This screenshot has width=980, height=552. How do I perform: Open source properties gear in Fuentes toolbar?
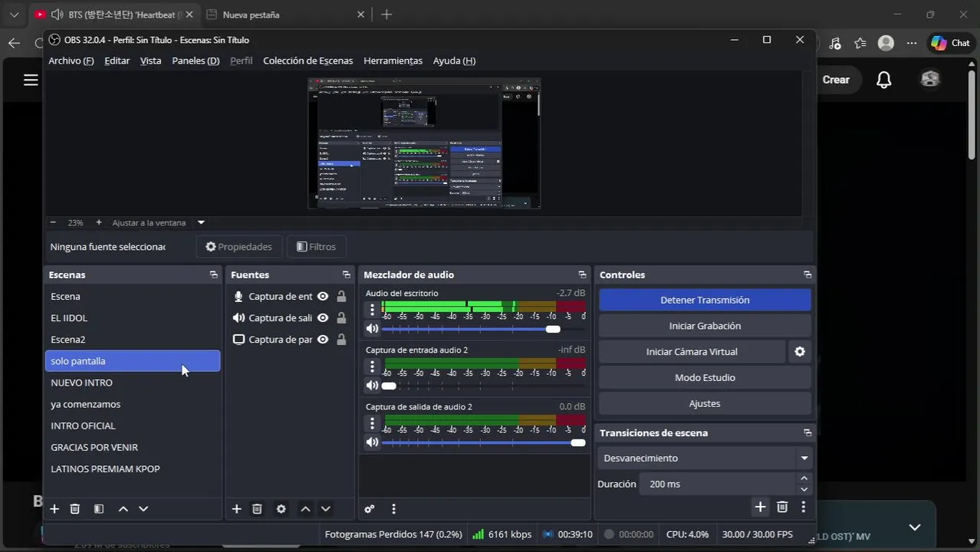point(281,509)
